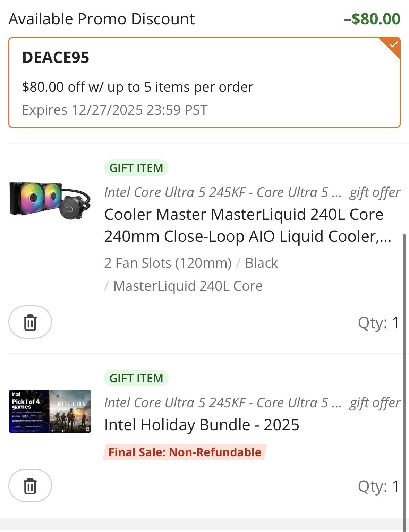Open the Intel Holiday Bundle - 2025 title

click(x=202, y=425)
